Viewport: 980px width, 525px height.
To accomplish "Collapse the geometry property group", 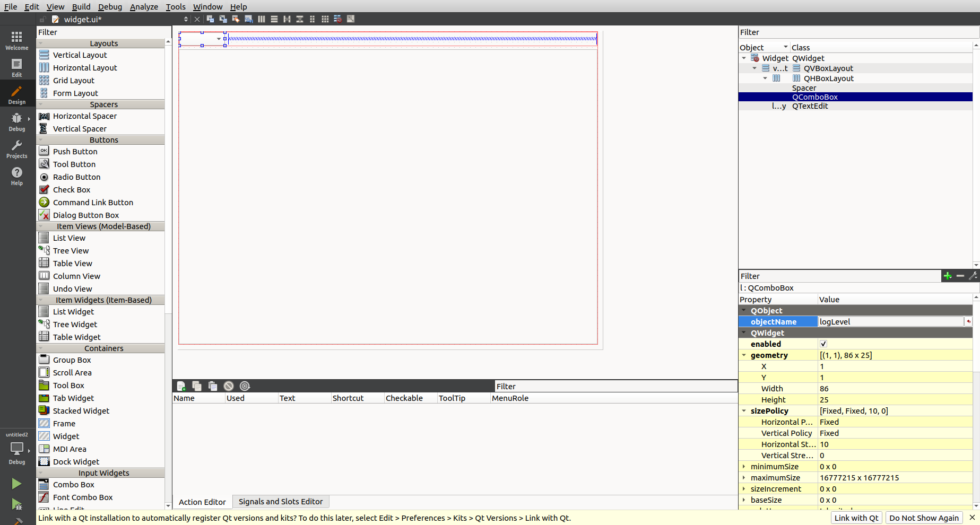I will [x=744, y=355].
